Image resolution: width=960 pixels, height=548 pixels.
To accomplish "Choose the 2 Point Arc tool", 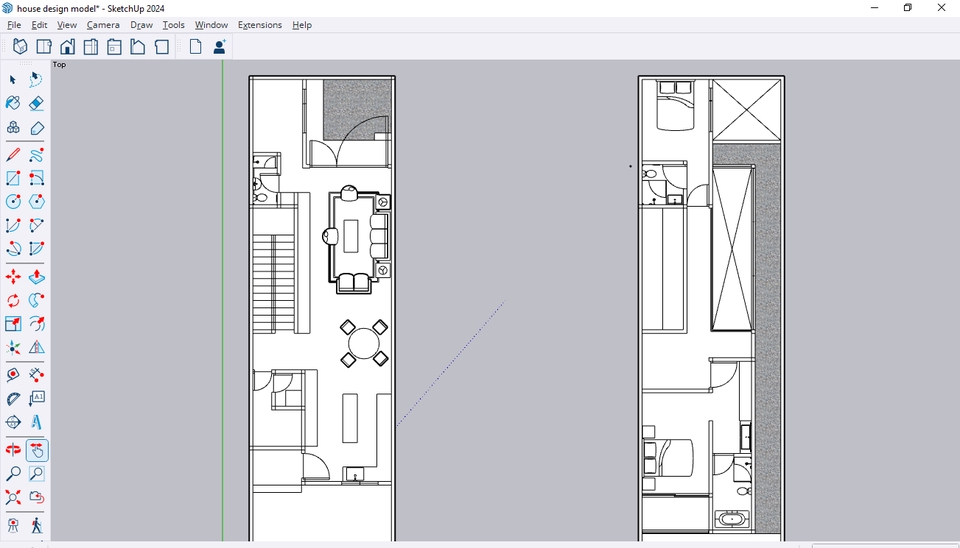I will (x=36, y=225).
